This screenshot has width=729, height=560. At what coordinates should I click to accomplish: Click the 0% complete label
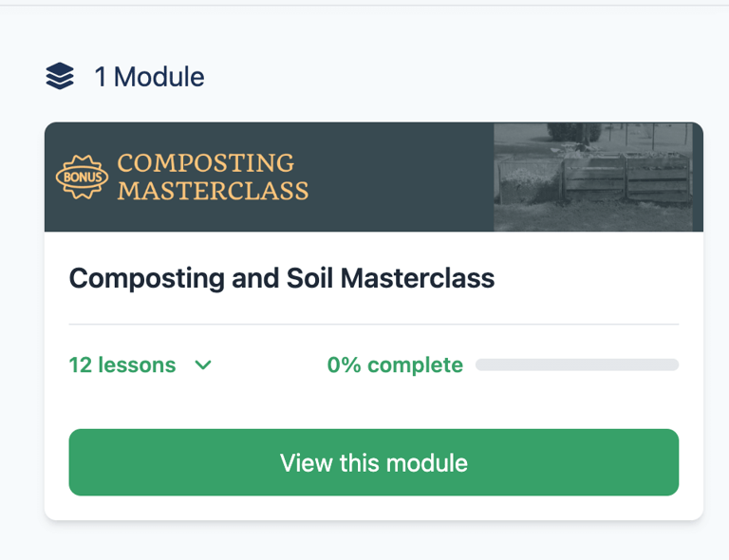tap(395, 365)
